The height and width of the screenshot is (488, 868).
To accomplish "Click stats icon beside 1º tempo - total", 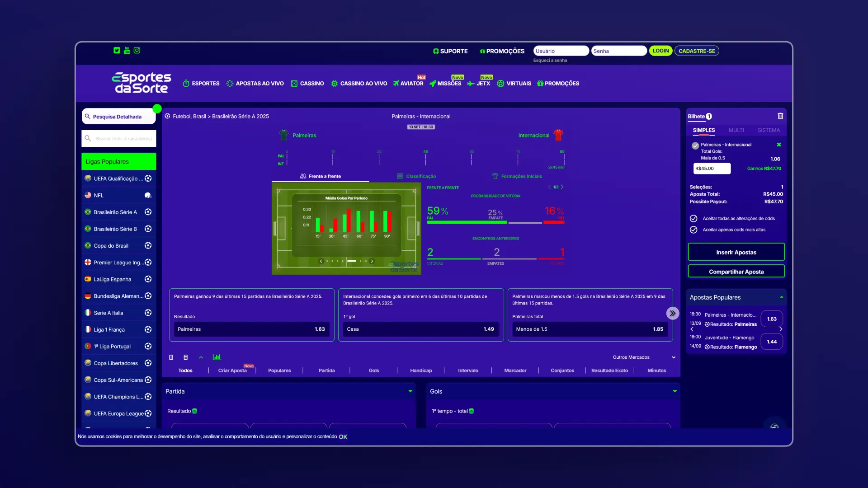I will coord(472,411).
